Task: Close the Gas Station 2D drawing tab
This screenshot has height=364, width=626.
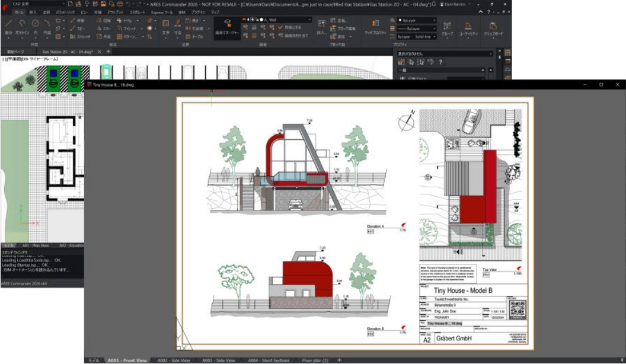Action: [100, 52]
